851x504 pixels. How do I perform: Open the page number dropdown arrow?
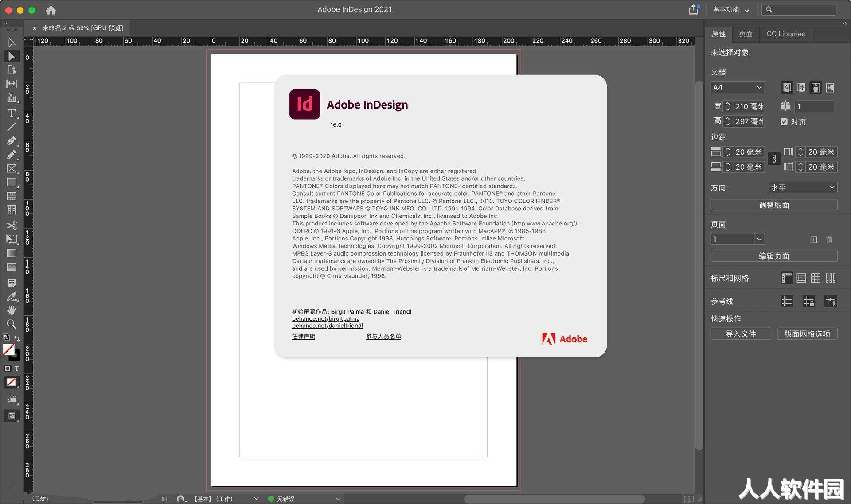pos(759,240)
